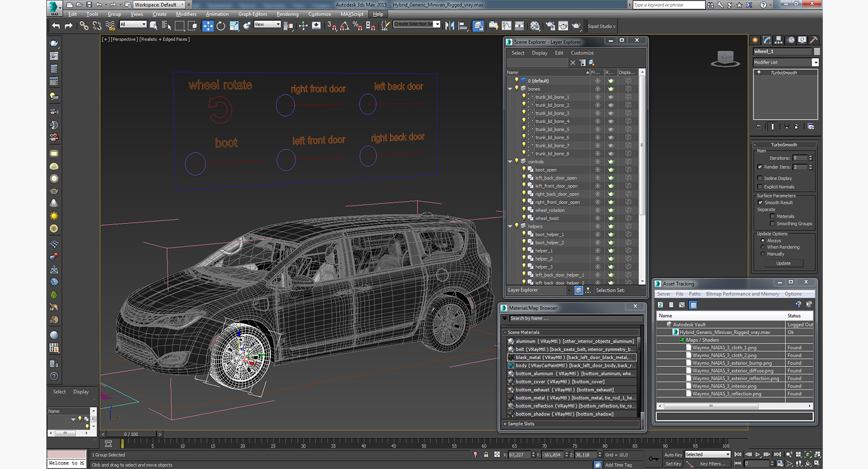
Task: Open the Graph Editors menu
Action: point(253,14)
